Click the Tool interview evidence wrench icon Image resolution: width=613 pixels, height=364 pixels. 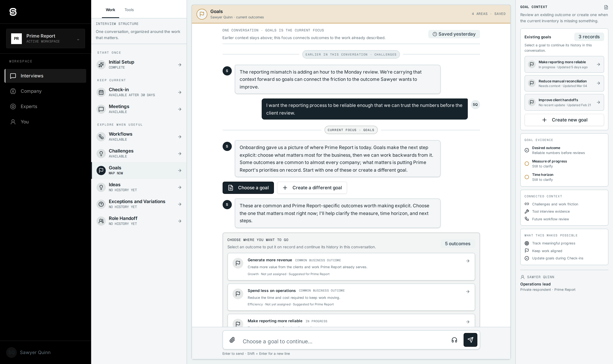527,212
